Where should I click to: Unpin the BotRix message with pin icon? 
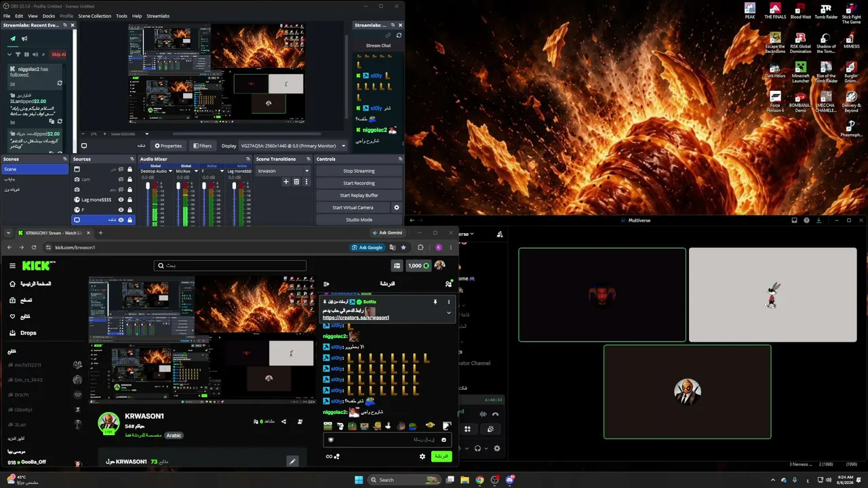tap(435, 302)
